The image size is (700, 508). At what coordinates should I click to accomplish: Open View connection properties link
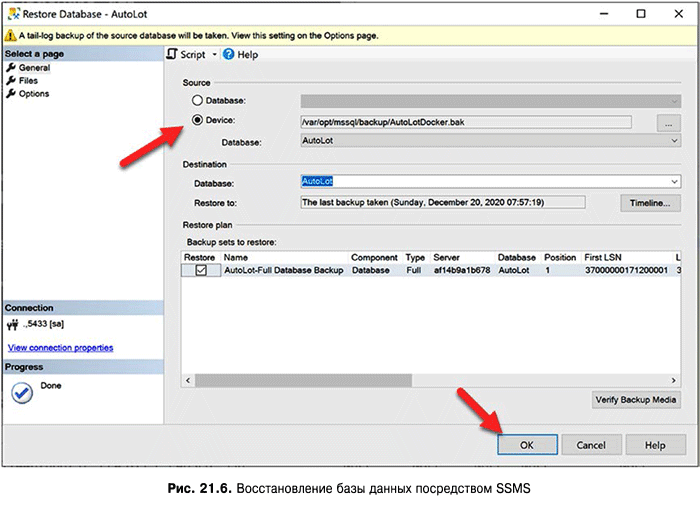point(60,348)
